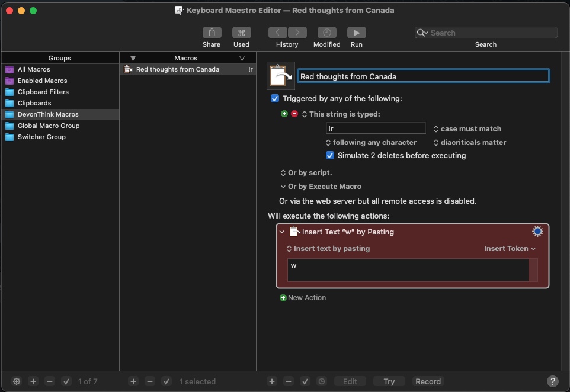Screen dimensions: 570x392
Task: Open help with question mark button
Action: point(553,381)
